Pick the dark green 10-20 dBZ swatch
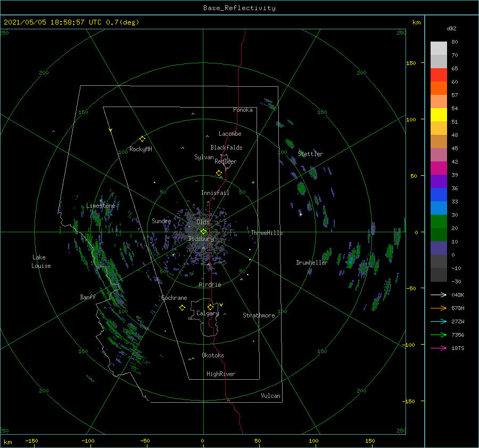479x448 pixels. [x=439, y=235]
